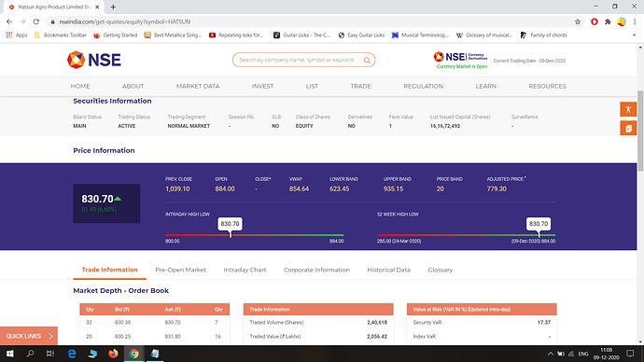Click VWAP value 854.64
The image size is (644, 362).
coord(299,188)
